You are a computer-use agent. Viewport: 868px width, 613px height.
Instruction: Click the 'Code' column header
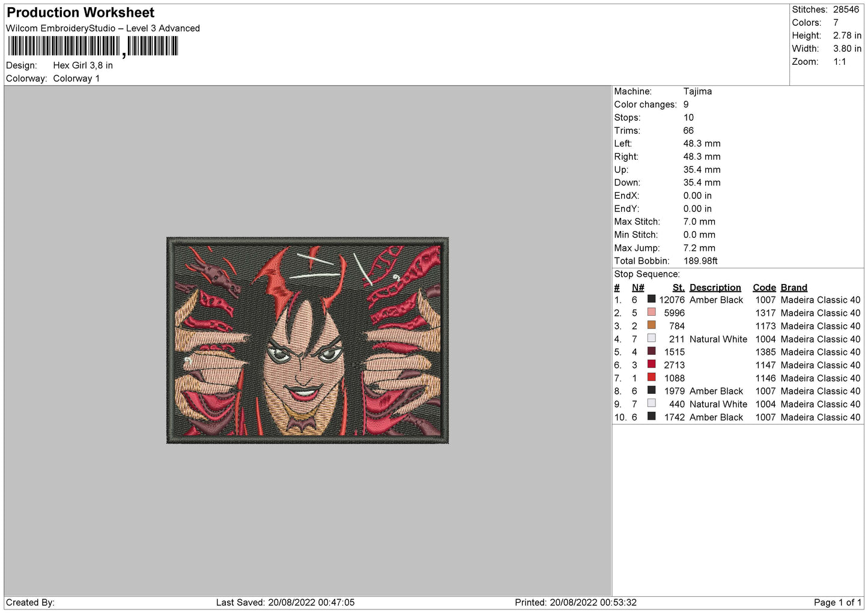[x=764, y=288]
